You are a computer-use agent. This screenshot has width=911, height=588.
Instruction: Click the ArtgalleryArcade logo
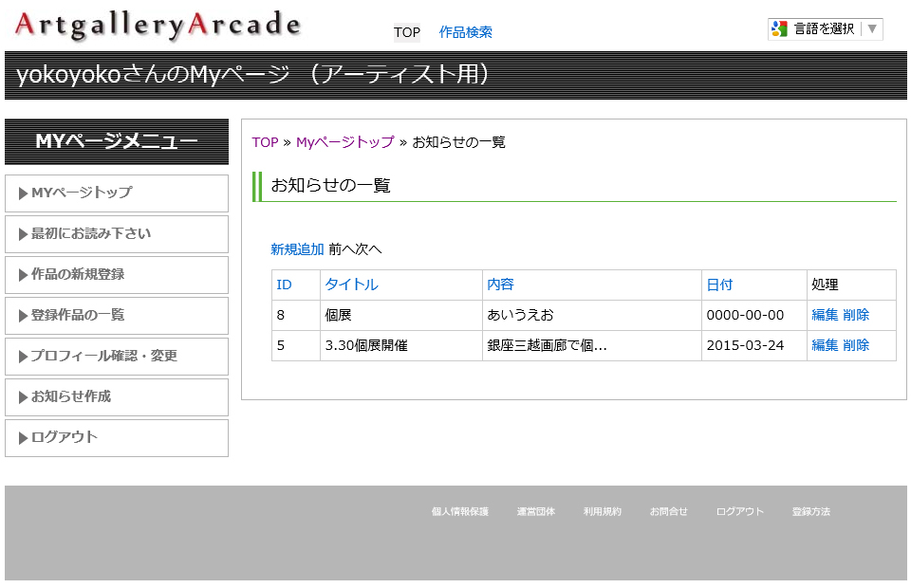point(158,26)
